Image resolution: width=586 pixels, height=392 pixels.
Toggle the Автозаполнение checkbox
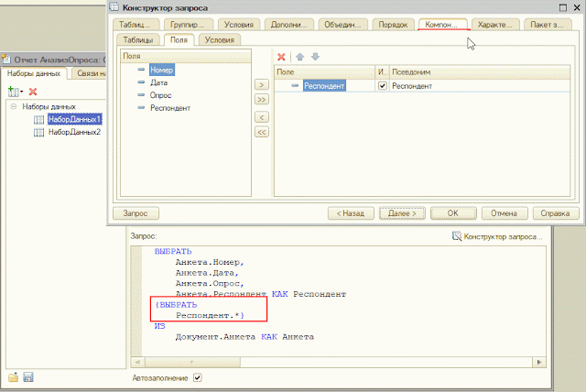(x=198, y=377)
